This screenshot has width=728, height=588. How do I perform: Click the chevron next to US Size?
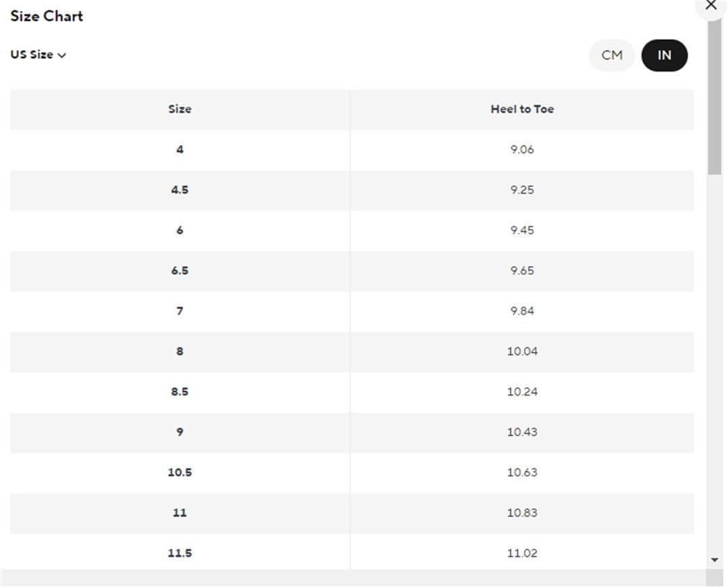[x=61, y=55]
